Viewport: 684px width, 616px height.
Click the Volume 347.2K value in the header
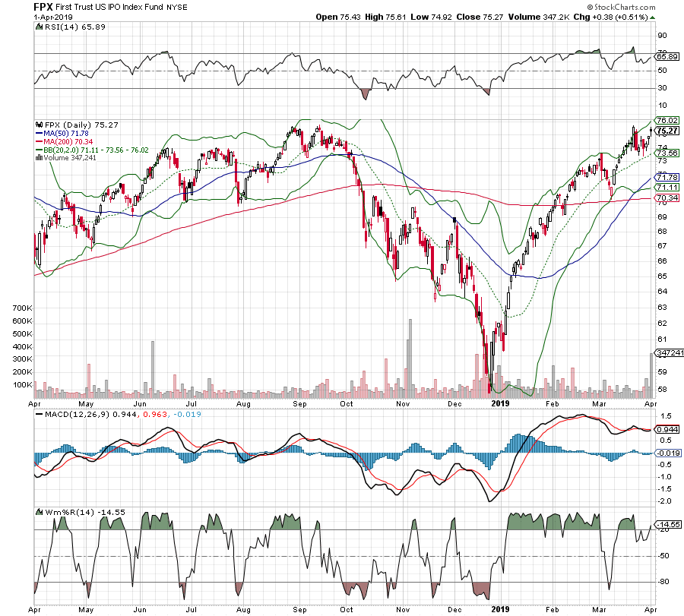(x=539, y=17)
